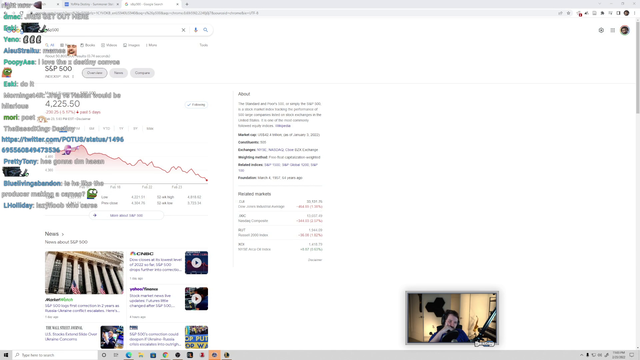Expand the More search filters menu

click(151, 45)
